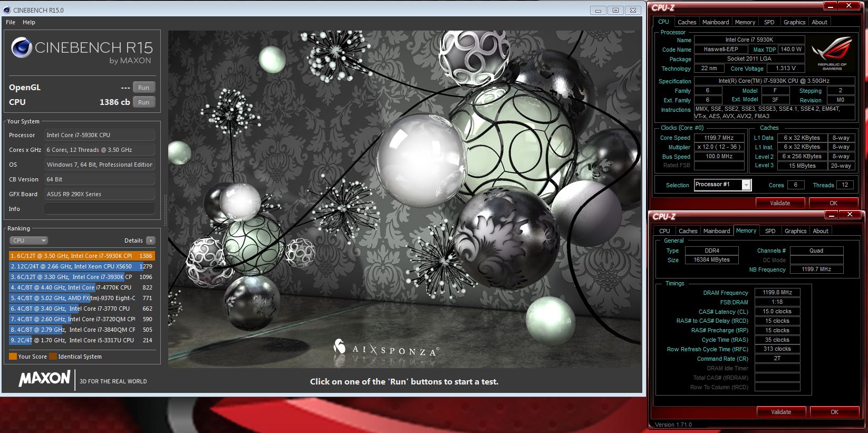Image resolution: width=868 pixels, height=433 pixels.
Task: Click the Core Speed value 1199.7 MHz
Action: 719,138
